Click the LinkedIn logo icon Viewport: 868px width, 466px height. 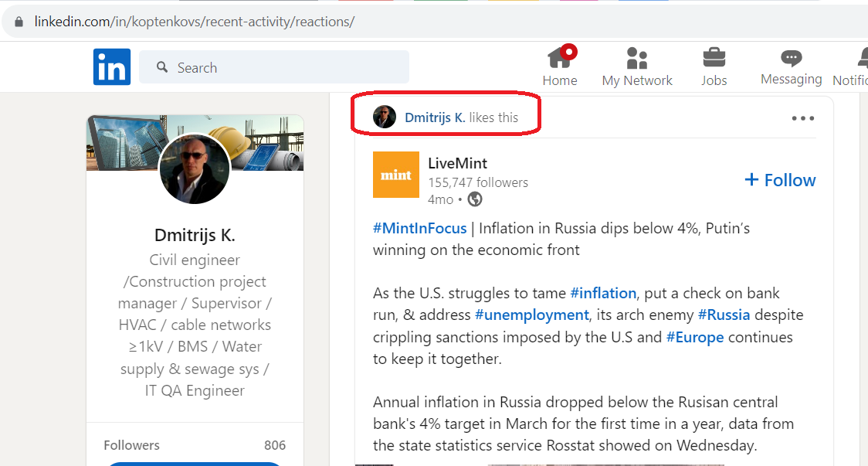click(x=112, y=67)
